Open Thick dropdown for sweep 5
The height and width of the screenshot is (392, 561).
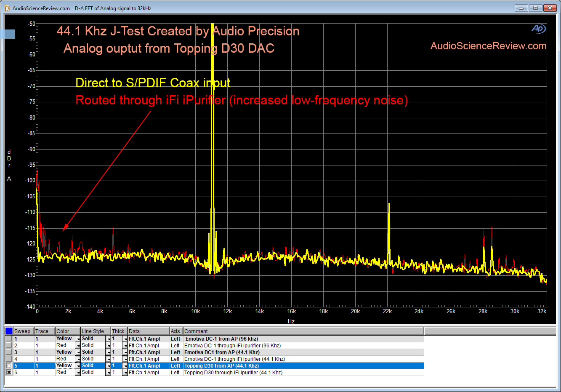(125, 366)
